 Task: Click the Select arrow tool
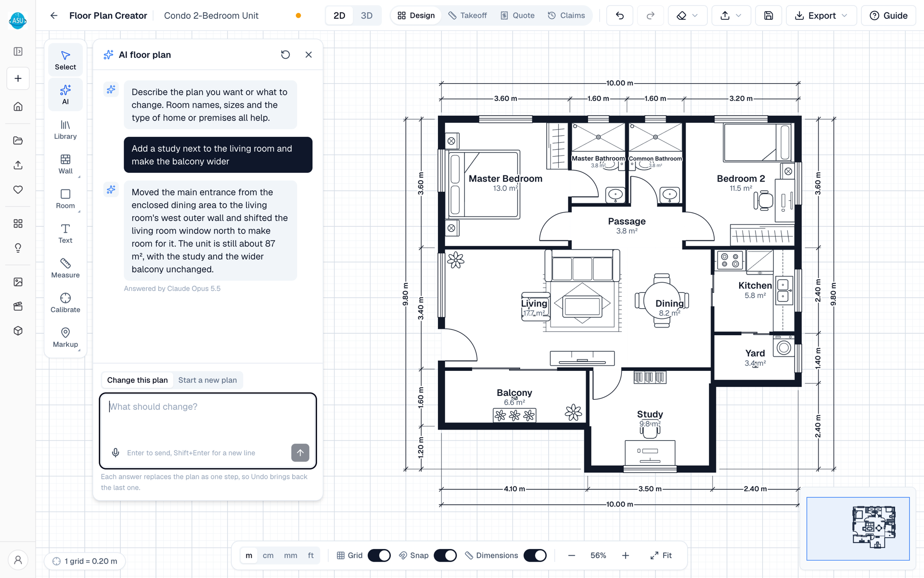pyautogui.click(x=65, y=60)
